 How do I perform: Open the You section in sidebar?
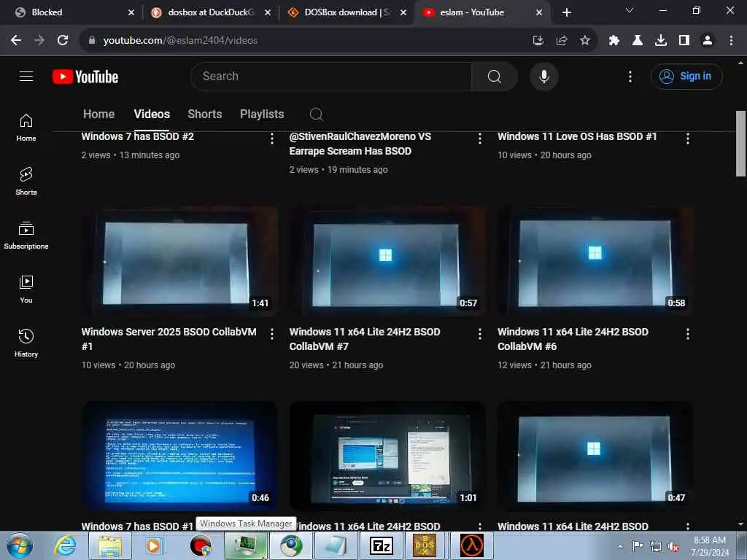pyautogui.click(x=26, y=289)
